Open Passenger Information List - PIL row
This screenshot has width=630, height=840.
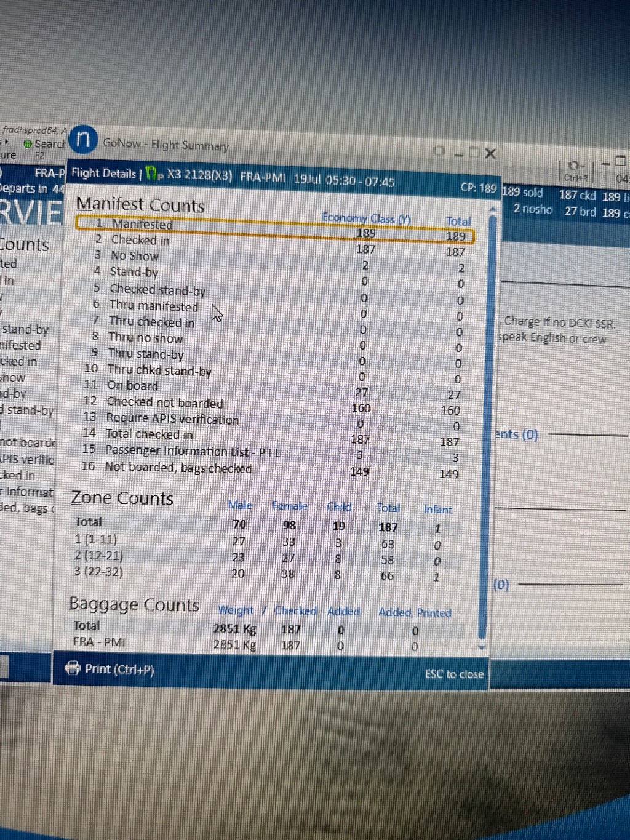192,451
